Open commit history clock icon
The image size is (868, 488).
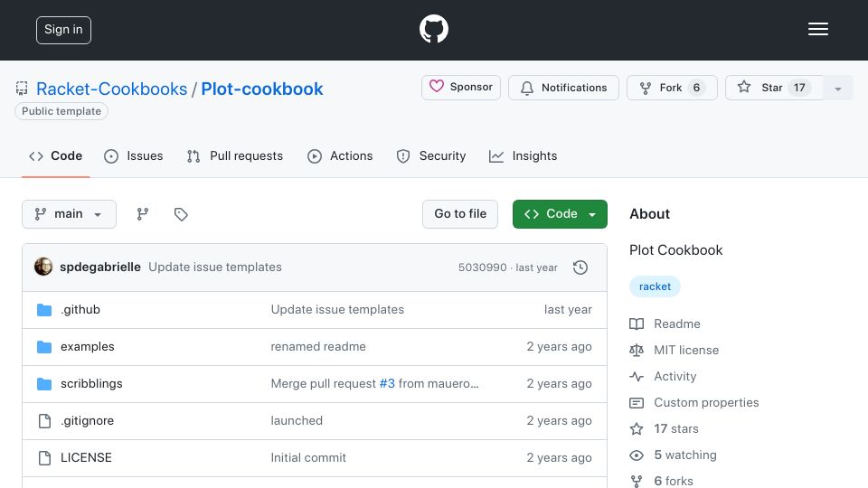(x=580, y=267)
